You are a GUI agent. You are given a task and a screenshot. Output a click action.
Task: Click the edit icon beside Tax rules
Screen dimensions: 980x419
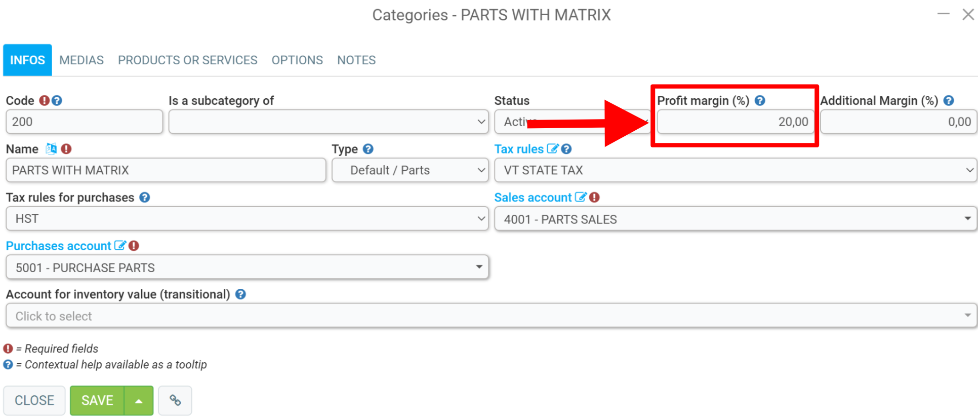click(x=552, y=149)
